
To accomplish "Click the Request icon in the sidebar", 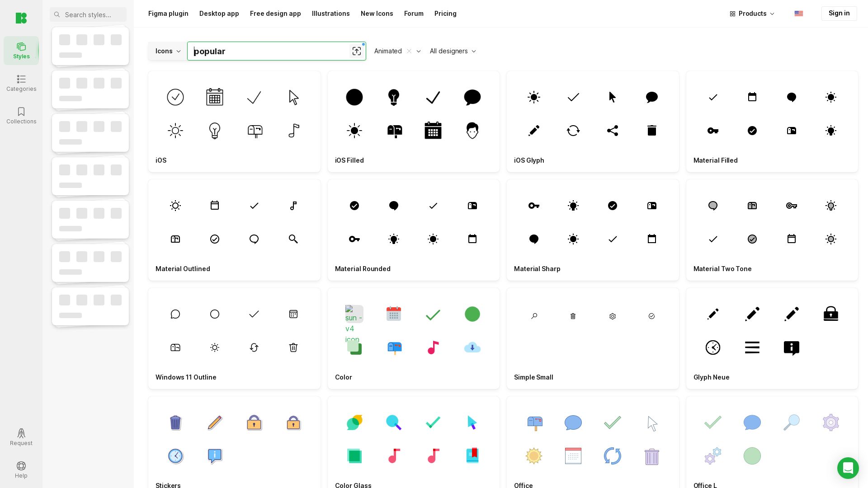I will tap(21, 437).
